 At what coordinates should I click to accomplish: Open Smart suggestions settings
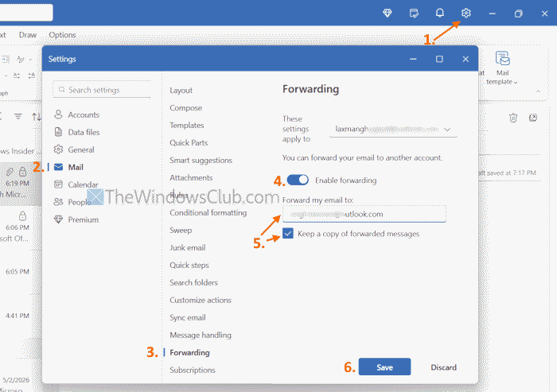(x=201, y=160)
